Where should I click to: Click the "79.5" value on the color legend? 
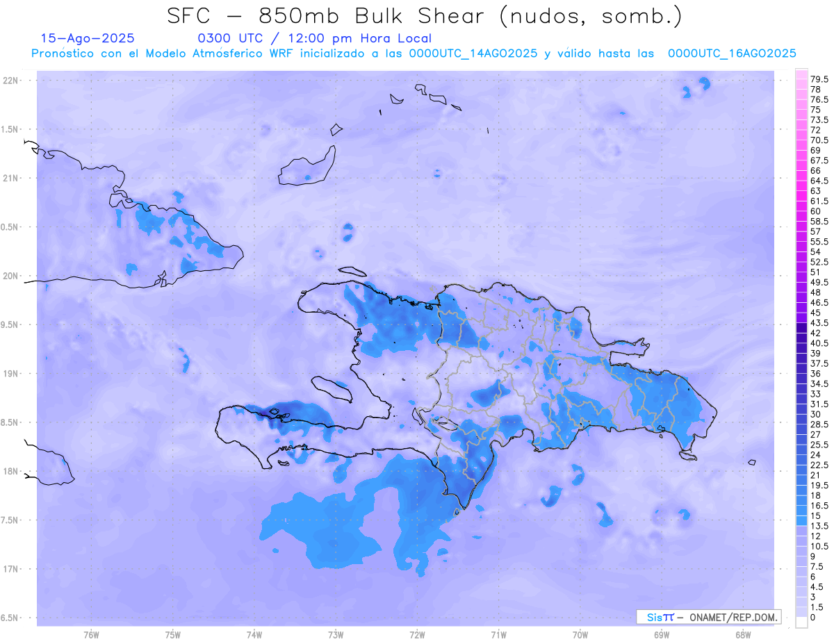click(819, 79)
